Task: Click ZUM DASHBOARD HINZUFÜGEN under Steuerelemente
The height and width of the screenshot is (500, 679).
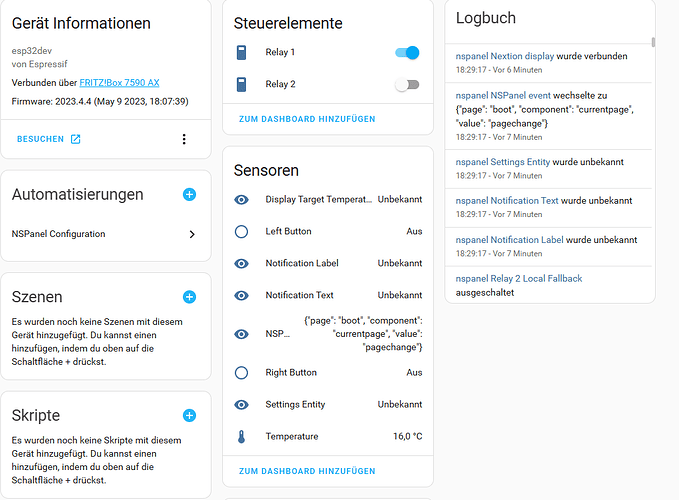Action: (307, 119)
